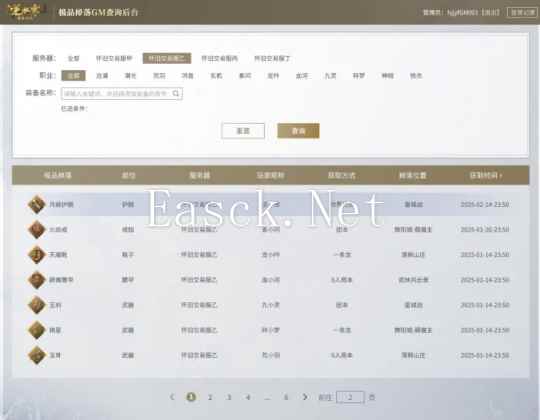Image resolution: width=540 pixels, height=420 pixels.
Task: Click the boots (靴子) item icon
Action: 37,255
